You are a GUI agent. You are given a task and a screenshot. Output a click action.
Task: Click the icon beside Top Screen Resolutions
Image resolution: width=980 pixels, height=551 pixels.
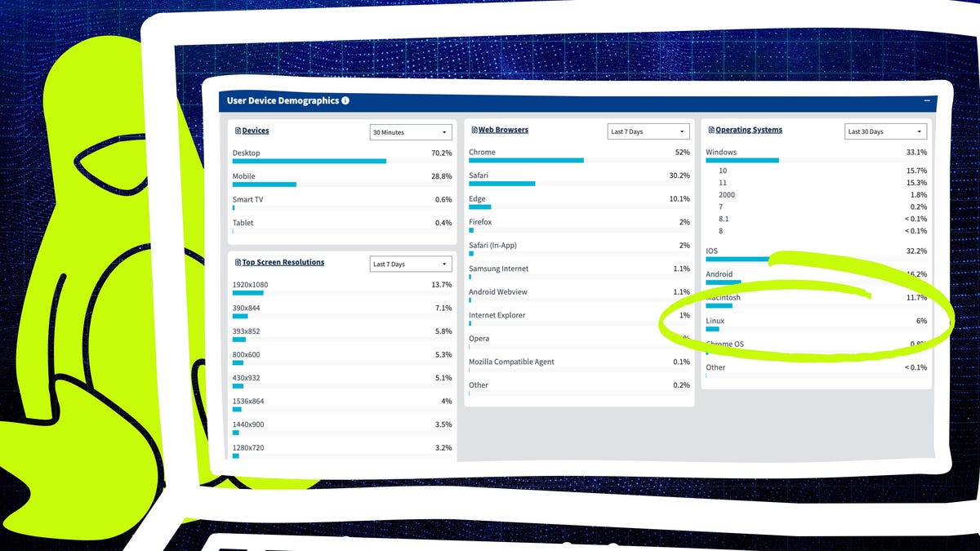pyautogui.click(x=238, y=263)
